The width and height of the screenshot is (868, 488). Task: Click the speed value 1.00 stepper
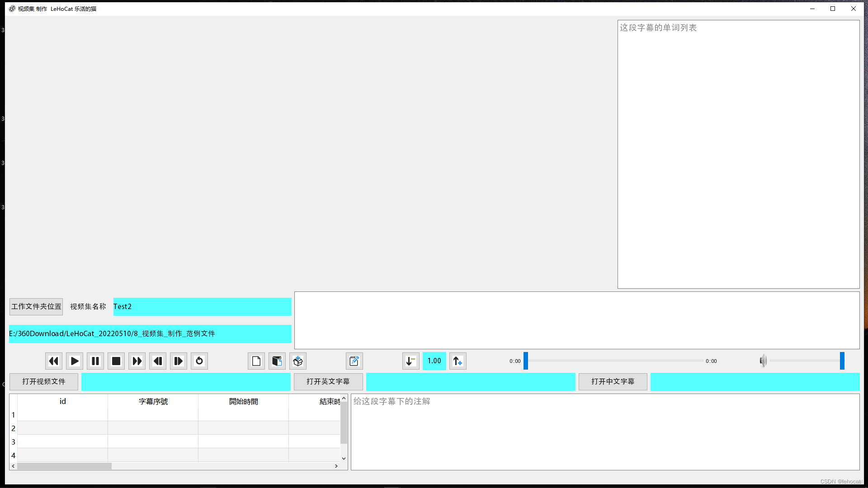coord(434,361)
